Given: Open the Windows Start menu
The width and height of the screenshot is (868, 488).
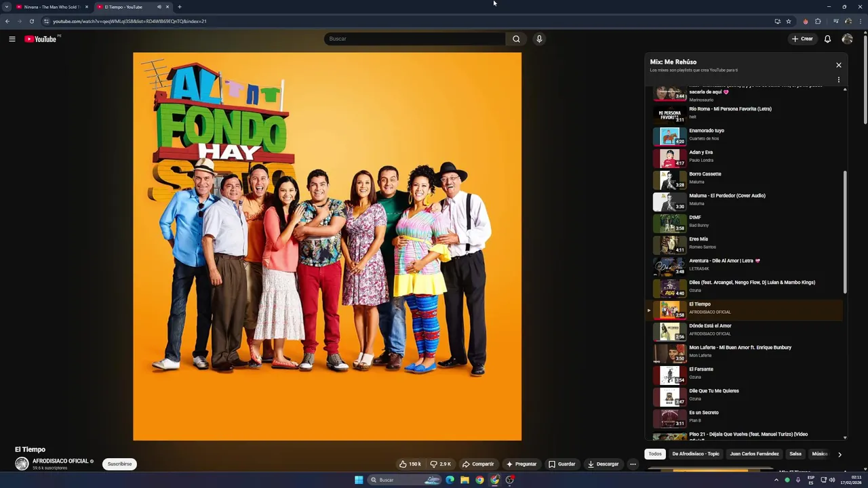Looking at the screenshot, I should [x=359, y=480].
